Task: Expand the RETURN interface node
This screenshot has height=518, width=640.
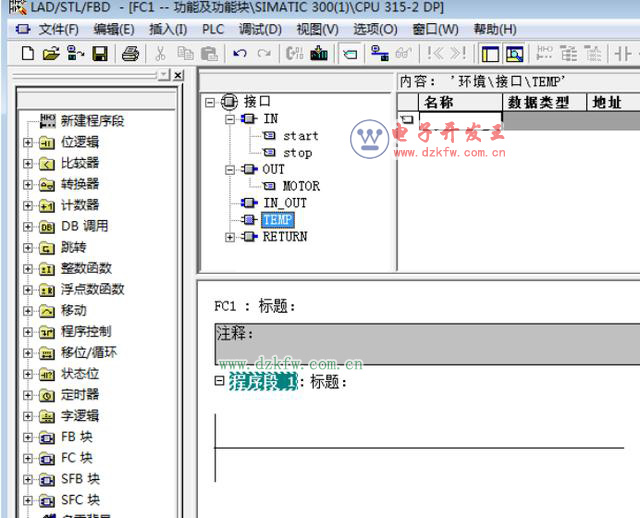Action: click(230, 237)
